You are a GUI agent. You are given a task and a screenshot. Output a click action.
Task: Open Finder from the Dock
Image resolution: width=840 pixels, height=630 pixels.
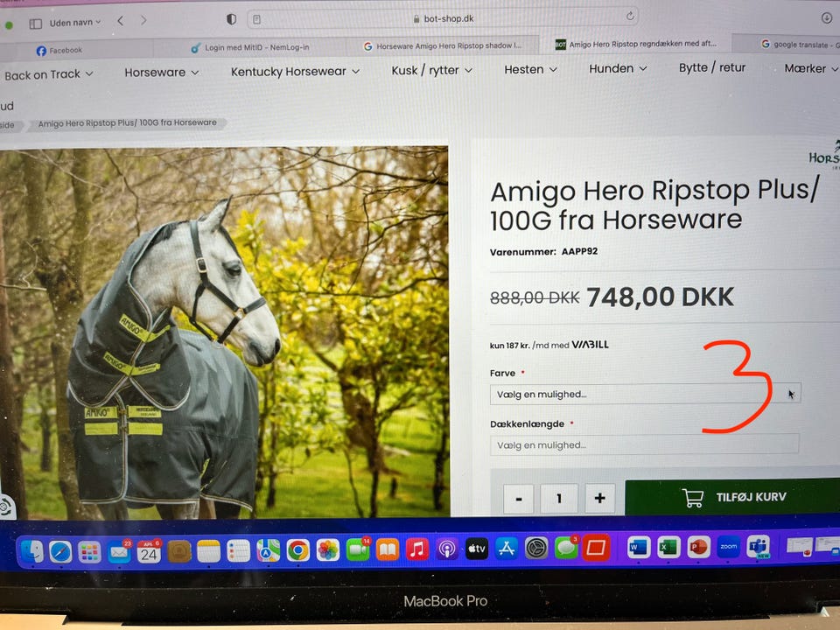pyautogui.click(x=31, y=550)
